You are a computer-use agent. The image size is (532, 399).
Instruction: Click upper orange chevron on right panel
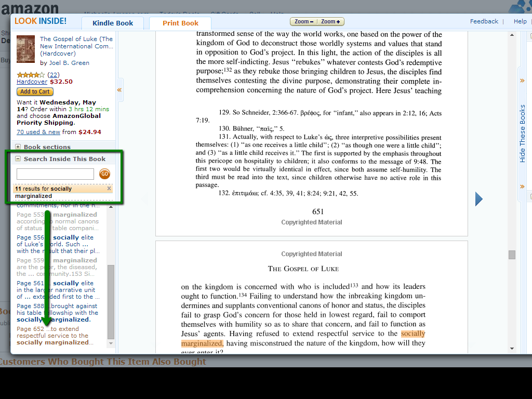coord(522,81)
